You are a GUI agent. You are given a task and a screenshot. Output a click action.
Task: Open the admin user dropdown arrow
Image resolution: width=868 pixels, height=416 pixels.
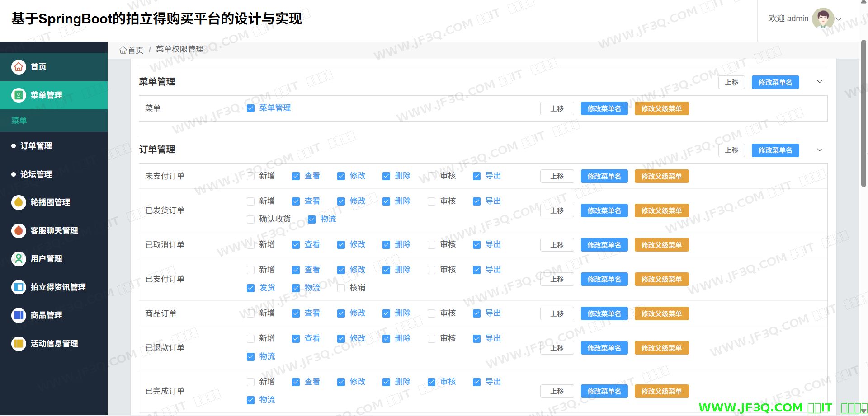[x=839, y=19]
